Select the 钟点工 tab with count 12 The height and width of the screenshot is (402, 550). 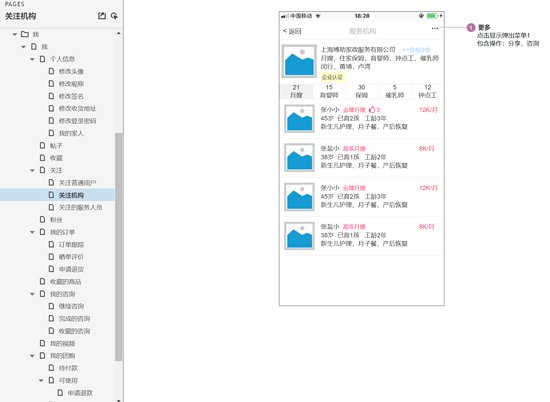pos(427,91)
